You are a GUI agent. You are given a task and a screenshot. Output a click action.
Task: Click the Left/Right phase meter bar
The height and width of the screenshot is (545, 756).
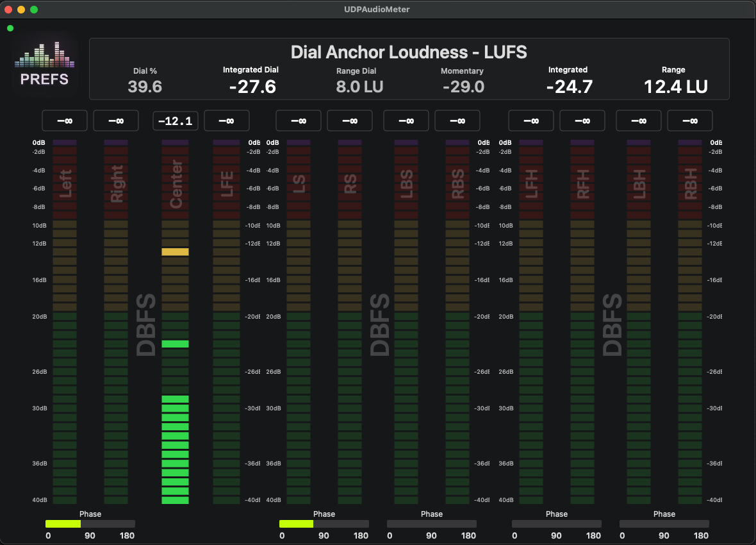pyautogui.click(x=90, y=524)
